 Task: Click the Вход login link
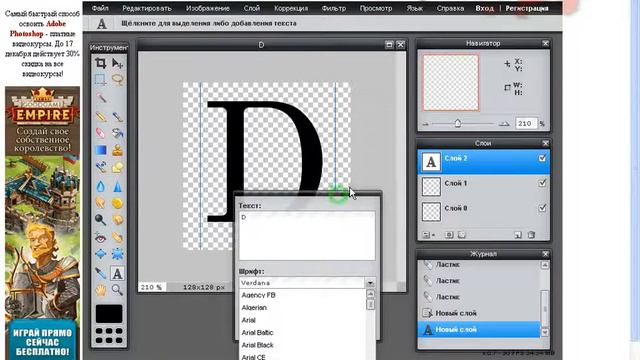point(484,8)
